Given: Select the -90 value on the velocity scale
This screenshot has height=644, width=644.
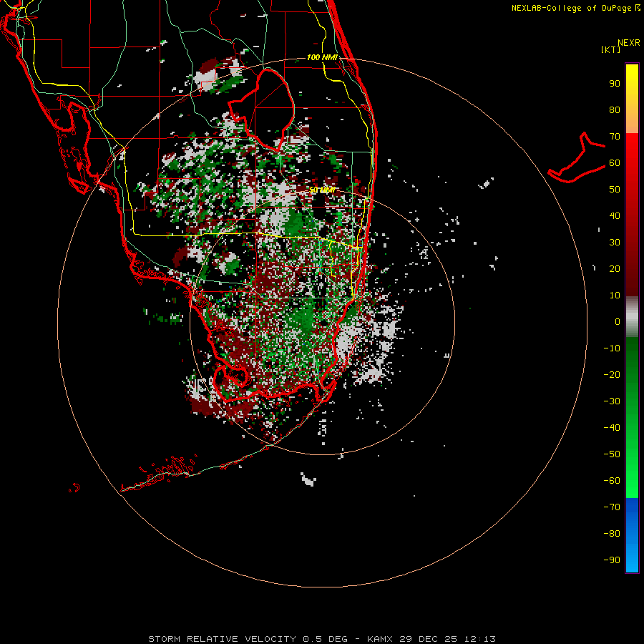Looking at the screenshot, I should [612, 560].
